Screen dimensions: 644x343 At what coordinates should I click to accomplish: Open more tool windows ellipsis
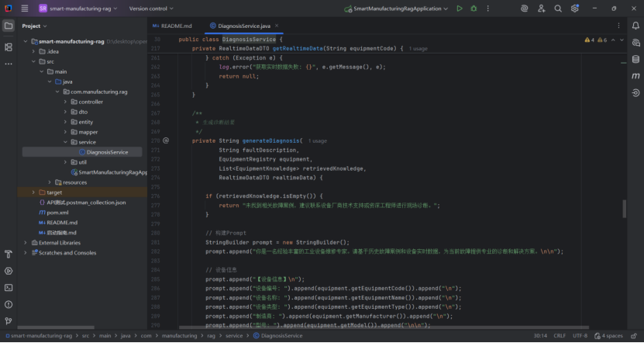9,64
